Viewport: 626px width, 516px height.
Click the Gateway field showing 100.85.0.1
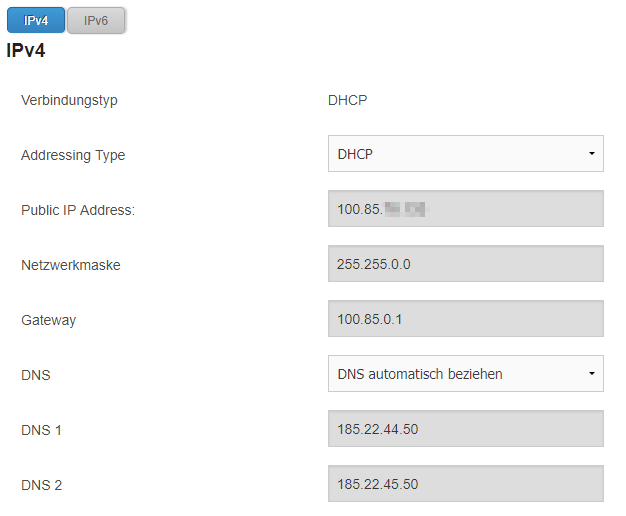466,319
